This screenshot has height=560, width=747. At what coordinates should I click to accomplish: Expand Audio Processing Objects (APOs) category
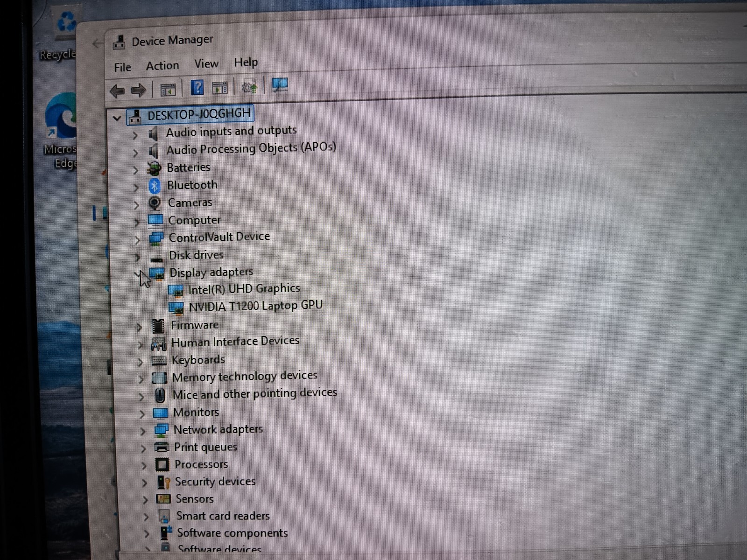pos(135,153)
